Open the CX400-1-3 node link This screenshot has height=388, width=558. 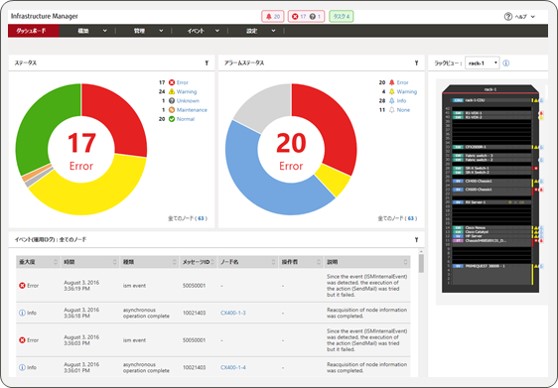click(233, 313)
